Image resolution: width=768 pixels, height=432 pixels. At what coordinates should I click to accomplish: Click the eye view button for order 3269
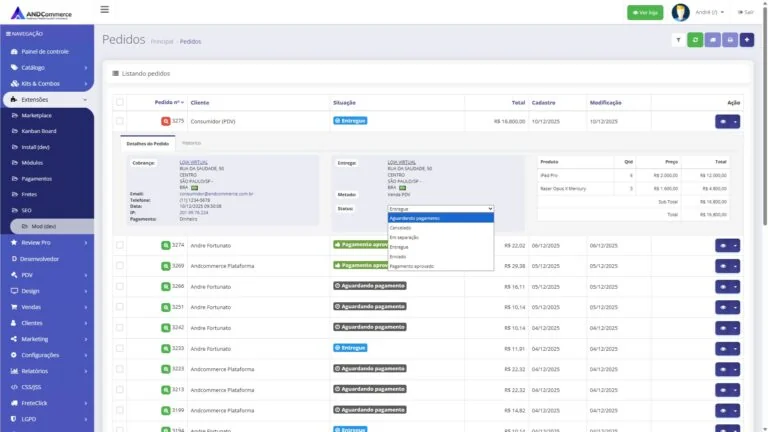click(x=723, y=266)
